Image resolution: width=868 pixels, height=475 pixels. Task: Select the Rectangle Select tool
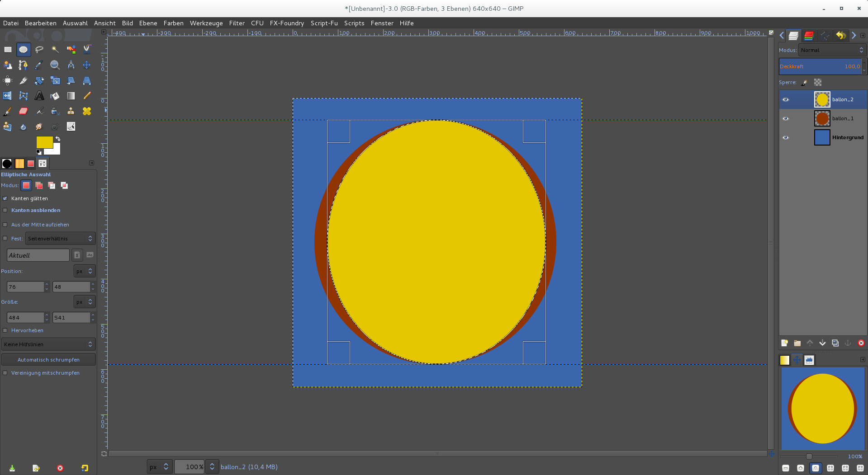(x=8, y=50)
